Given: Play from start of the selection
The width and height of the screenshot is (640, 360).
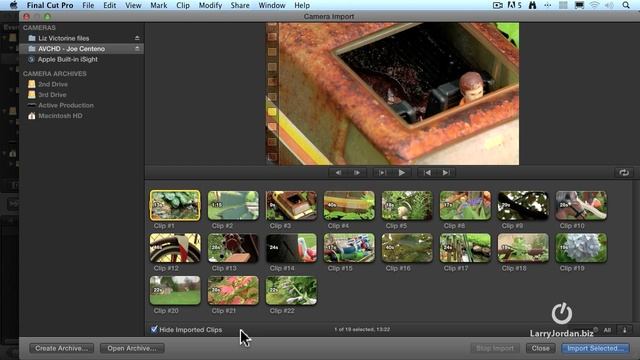Looking at the screenshot, I should 382,173.
